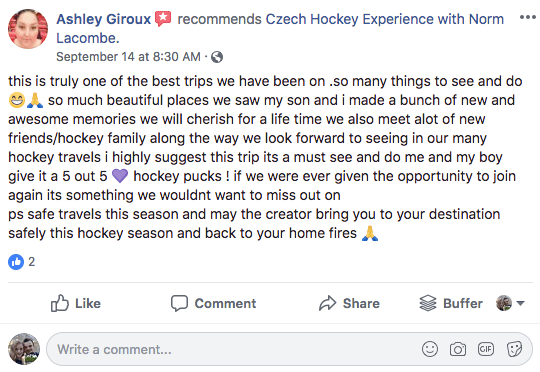Screen dimensions: 540x372
Task: Click the Share arrow icon
Action: (327, 303)
